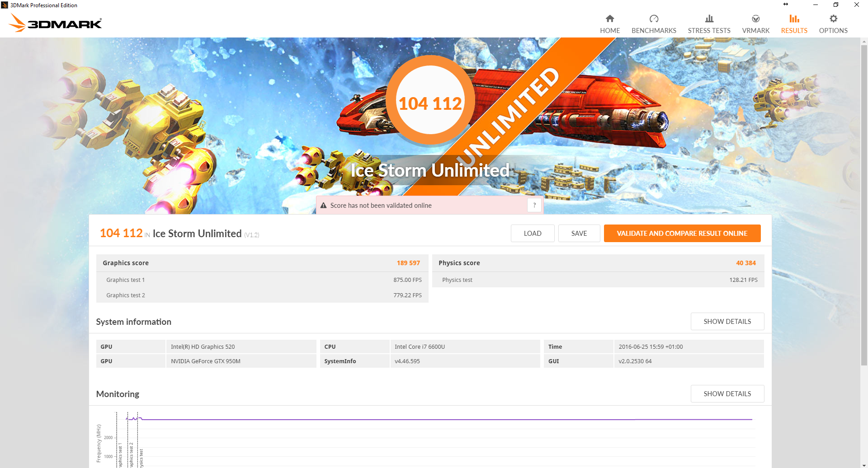
Task: Show details for System information
Action: [x=727, y=322]
